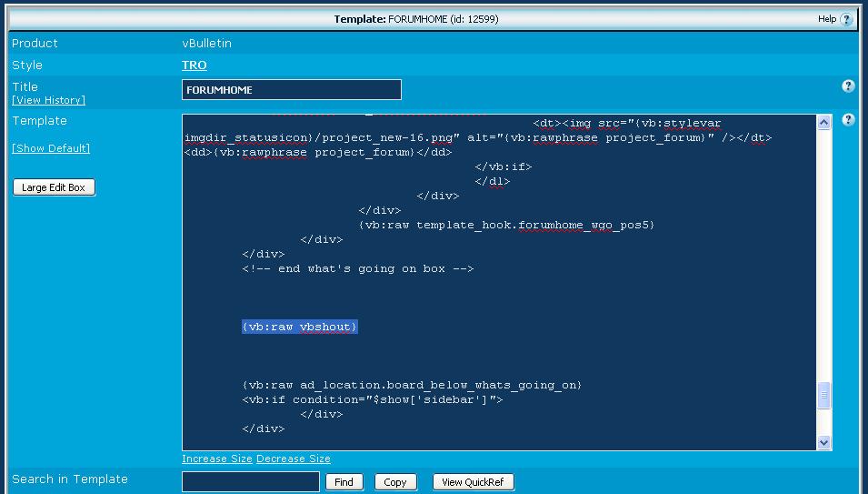The image size is (868, 494).
Task: Click the Increase Size link
Action: point(217,459)
